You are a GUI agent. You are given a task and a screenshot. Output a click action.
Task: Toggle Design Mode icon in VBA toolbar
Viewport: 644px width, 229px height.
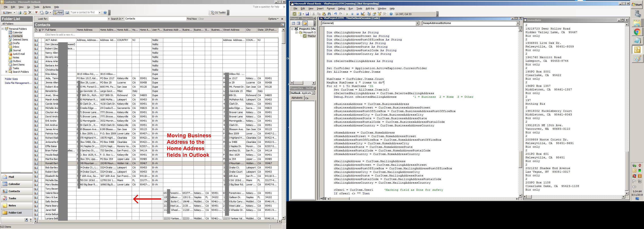tap(363, 14)
